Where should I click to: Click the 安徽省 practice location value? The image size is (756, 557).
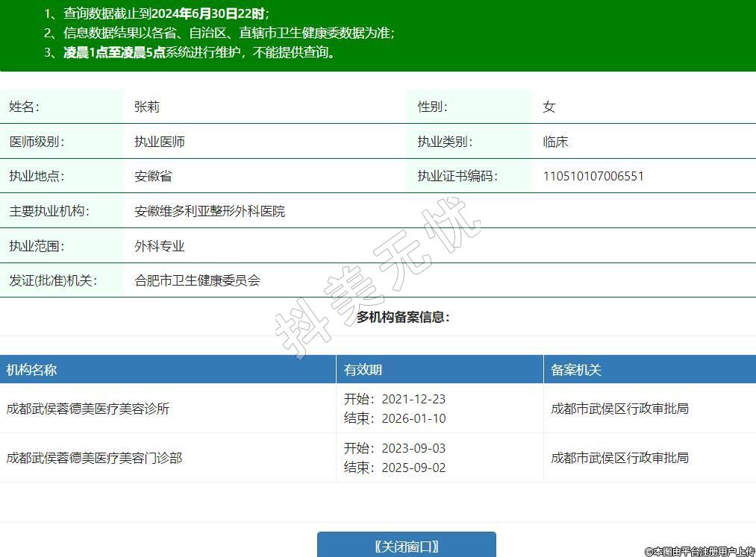[x=153, y=177]
